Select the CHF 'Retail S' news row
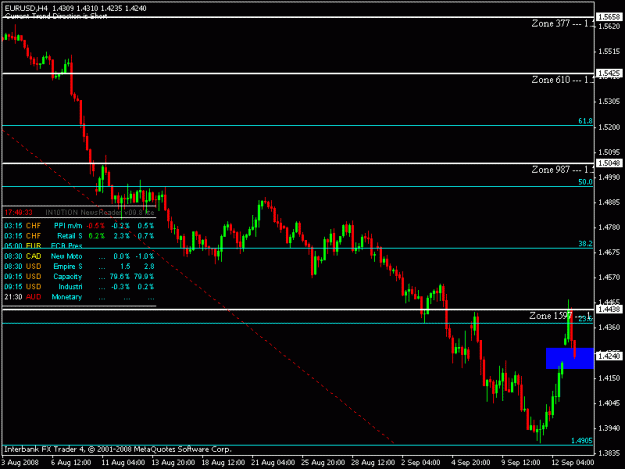 [x=79, y=236]
